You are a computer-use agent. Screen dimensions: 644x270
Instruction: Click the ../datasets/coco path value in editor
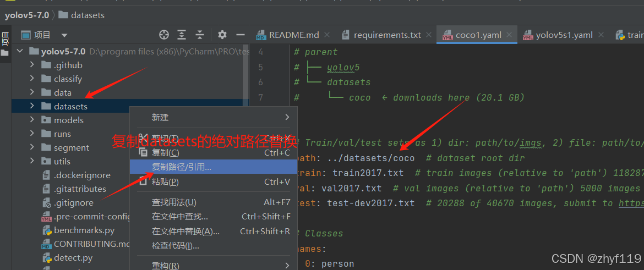pos(371,158)
